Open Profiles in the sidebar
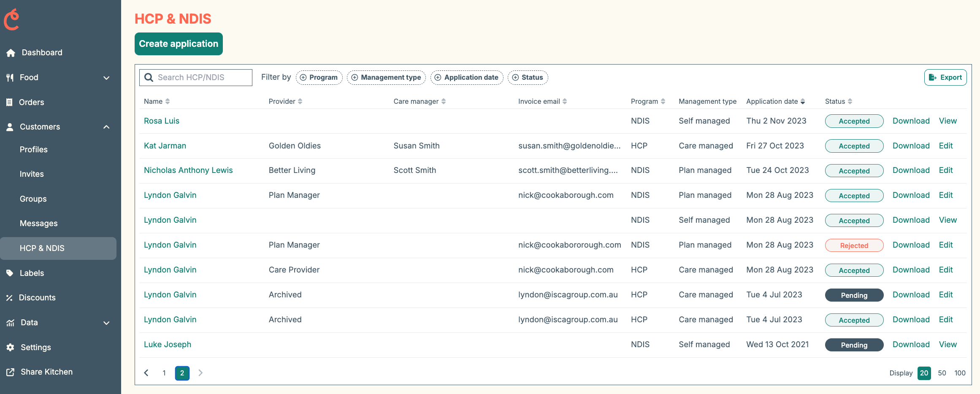The image size is (980, 394). (x=34, y=150)
